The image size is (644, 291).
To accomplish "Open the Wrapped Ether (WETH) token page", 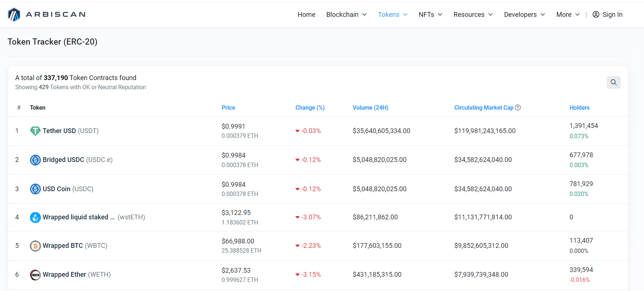I will click(x=77, y=275).
